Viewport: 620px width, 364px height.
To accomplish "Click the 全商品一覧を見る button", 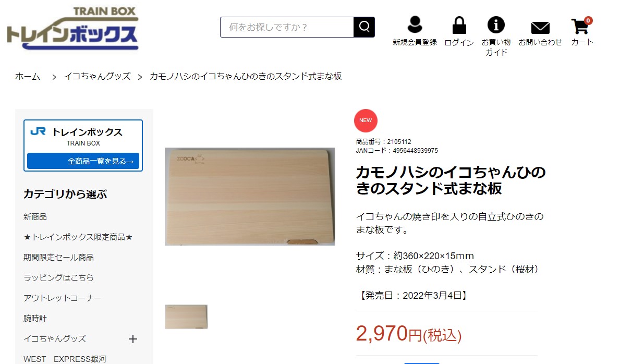I will (83, 161).
